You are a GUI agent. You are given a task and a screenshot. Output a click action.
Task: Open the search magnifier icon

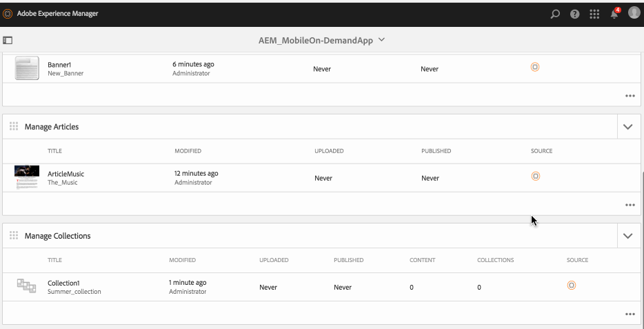point(555,14)
